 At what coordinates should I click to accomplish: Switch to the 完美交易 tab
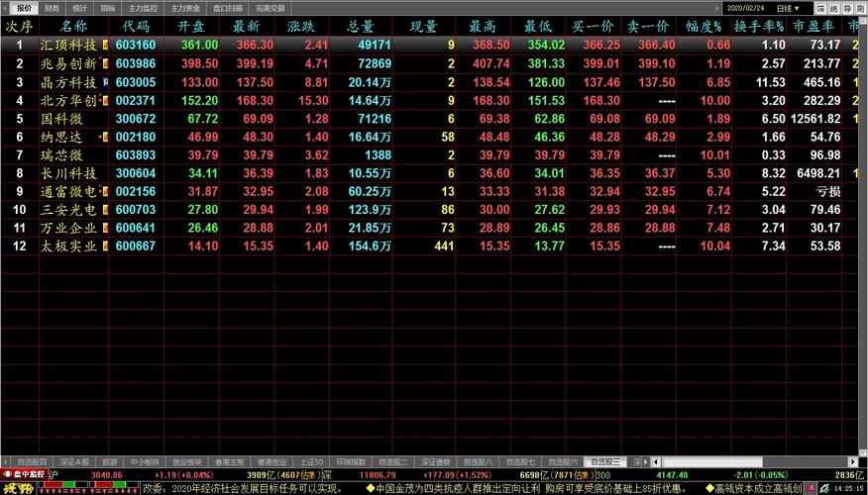271,8
